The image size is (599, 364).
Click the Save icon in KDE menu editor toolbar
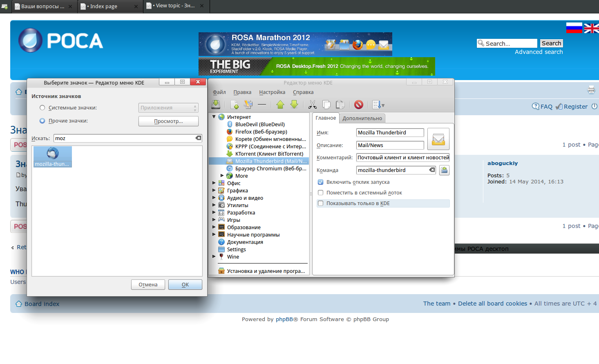point(216,105)
